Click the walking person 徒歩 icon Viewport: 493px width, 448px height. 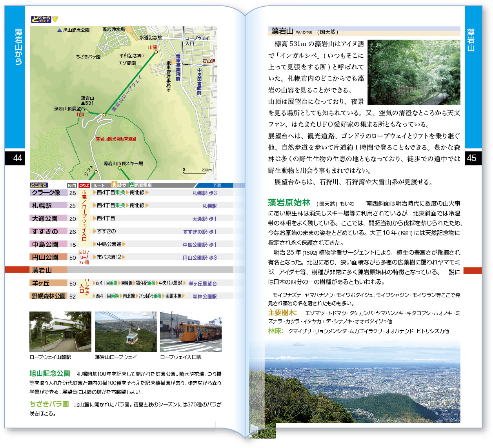114,184
